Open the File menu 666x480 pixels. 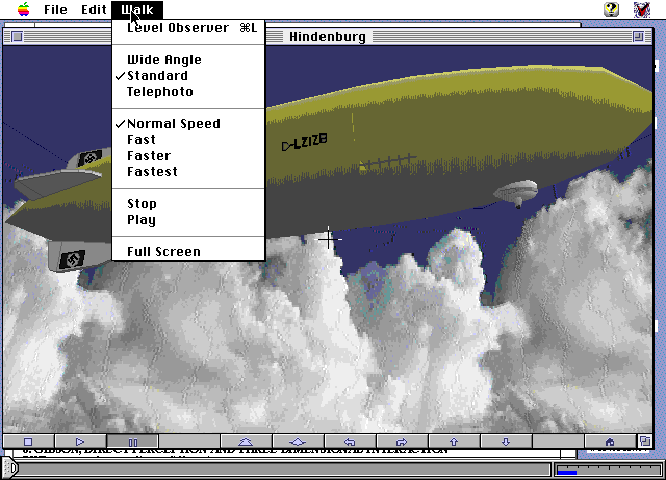[56, 9]
